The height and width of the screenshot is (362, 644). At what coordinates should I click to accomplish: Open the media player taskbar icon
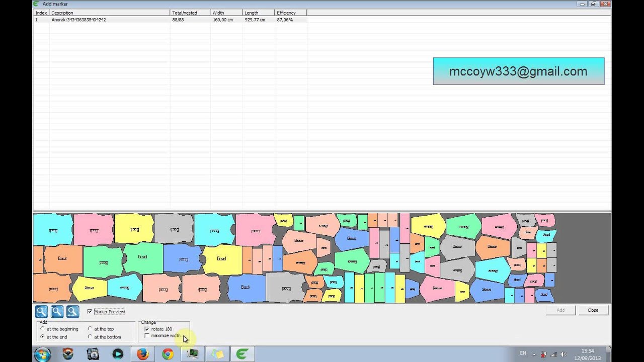pos(118,354)
